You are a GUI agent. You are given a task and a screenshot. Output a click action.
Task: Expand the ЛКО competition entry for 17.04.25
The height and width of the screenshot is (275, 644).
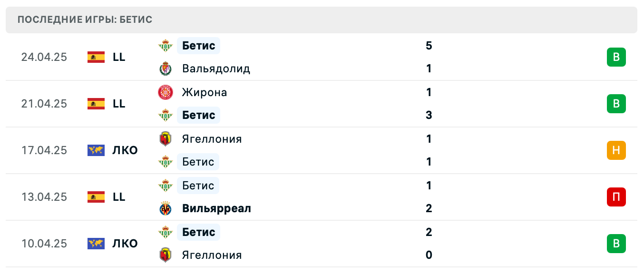click(125, 150)
